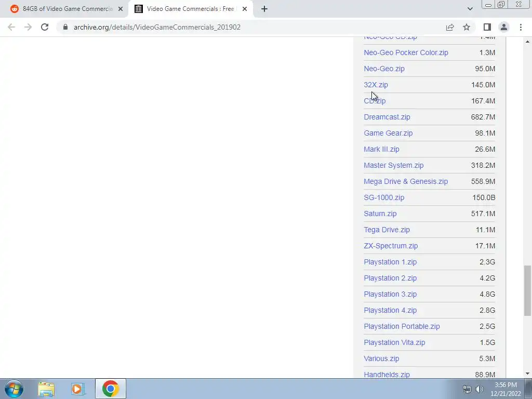Open the Windows Start menu
532x399 pixels.
tap(14, 389)
